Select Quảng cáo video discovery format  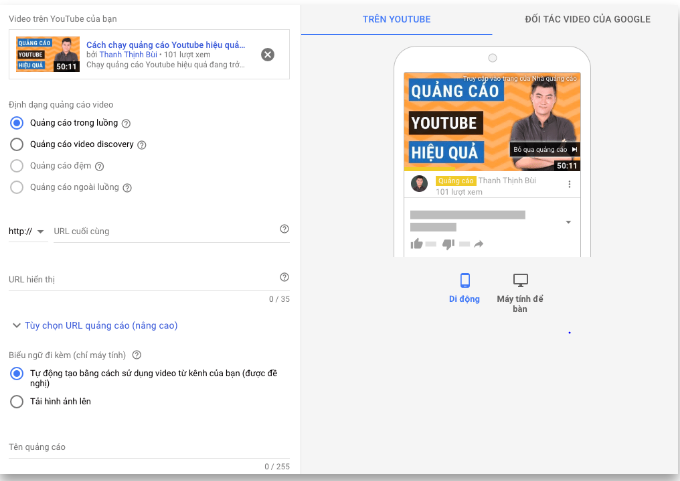16,144
